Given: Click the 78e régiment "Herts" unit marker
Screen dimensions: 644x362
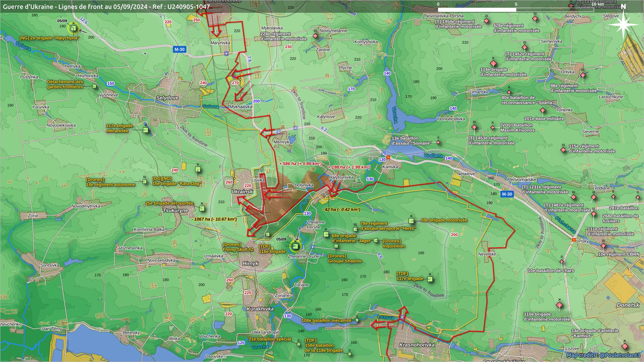Looking at the screenshot, I should pos(355,229).
